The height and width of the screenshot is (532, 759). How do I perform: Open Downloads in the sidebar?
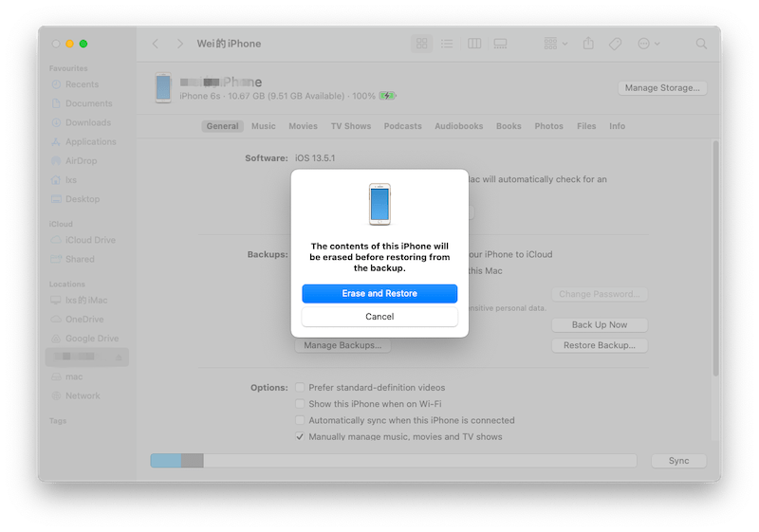coord(87,122)
